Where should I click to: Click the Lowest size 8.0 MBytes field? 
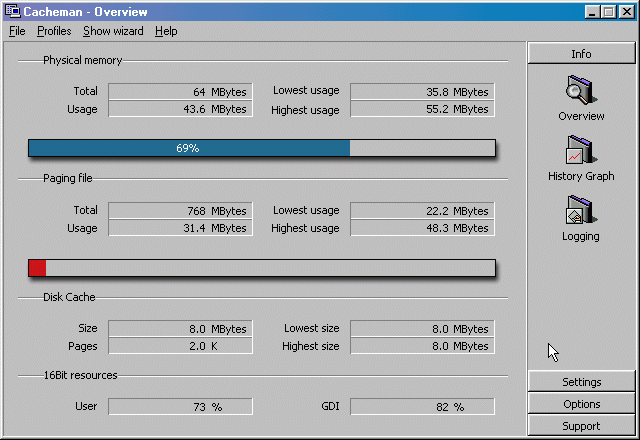(x=422, y=329)
